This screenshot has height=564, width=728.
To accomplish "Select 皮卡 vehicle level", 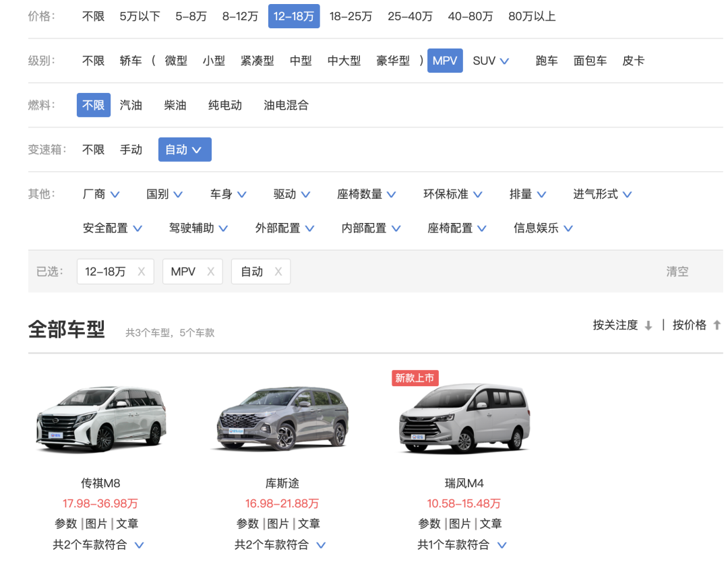I will pyautogui.click(x=633, y=61).
